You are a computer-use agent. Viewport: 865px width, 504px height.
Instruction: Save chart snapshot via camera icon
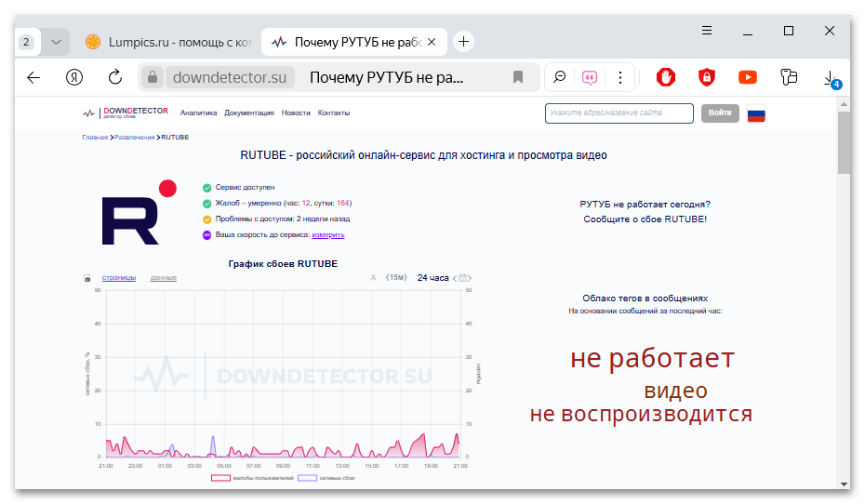(87, 278)
